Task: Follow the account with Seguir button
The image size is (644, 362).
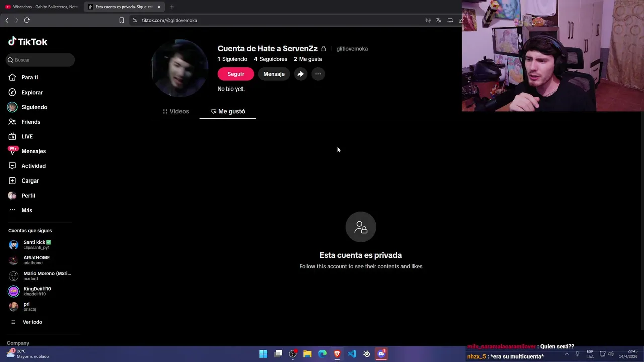Action: pos(235,74)
